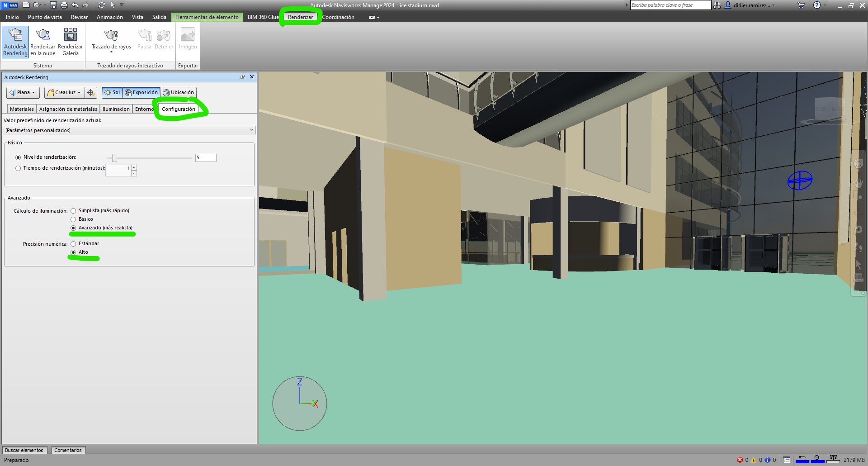868x466 pixels.
Task: Open the render preset [Parámetros personalizados] combo box
Action: click(x=129, y=130)
